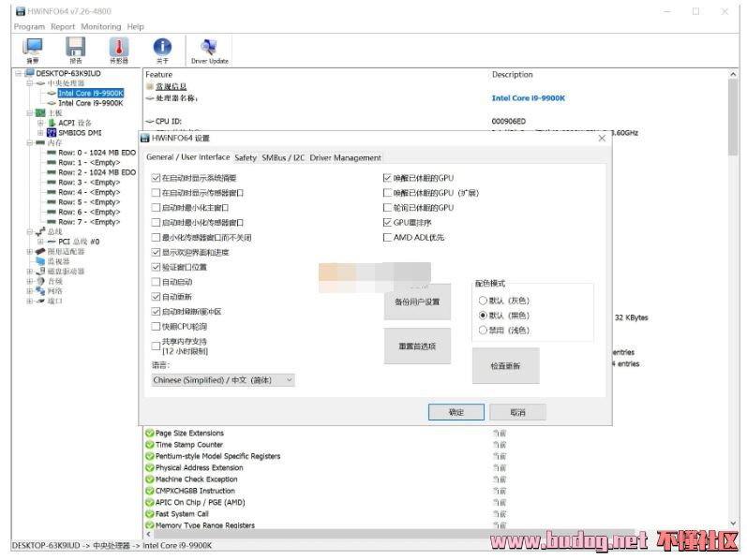Collapse the central processor tree node

pyautogui.click(x=30, y=83)
